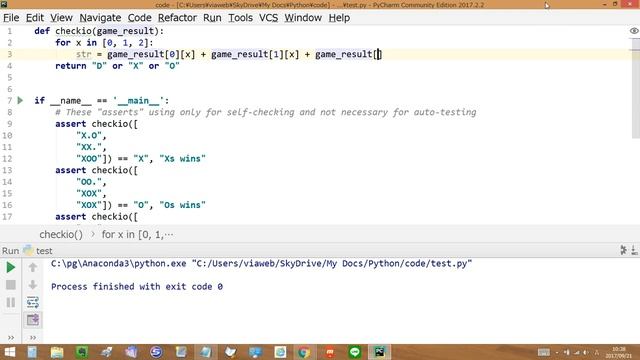Click the Stop process square icon
Image resolution: width=640 pixels, height=360 pixels.
coord(11,284)
